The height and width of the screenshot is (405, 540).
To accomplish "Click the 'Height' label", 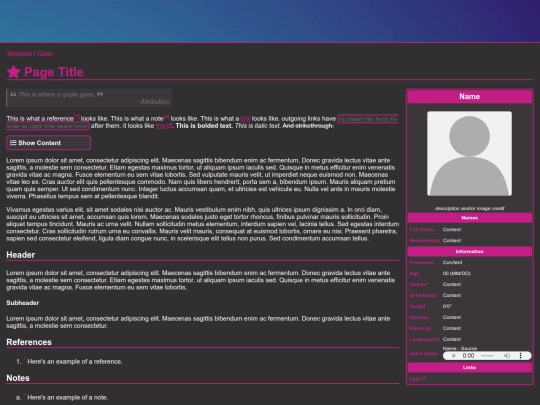I will pyautogui.click(x=417, y=307).
